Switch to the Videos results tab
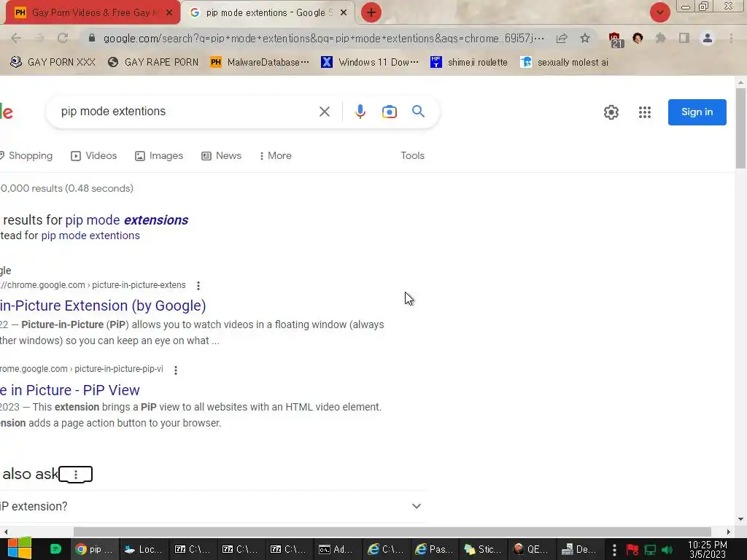Image resolution: width=747 pixels, height=560 pixels. pyautogui.click(x=94, y=156)
